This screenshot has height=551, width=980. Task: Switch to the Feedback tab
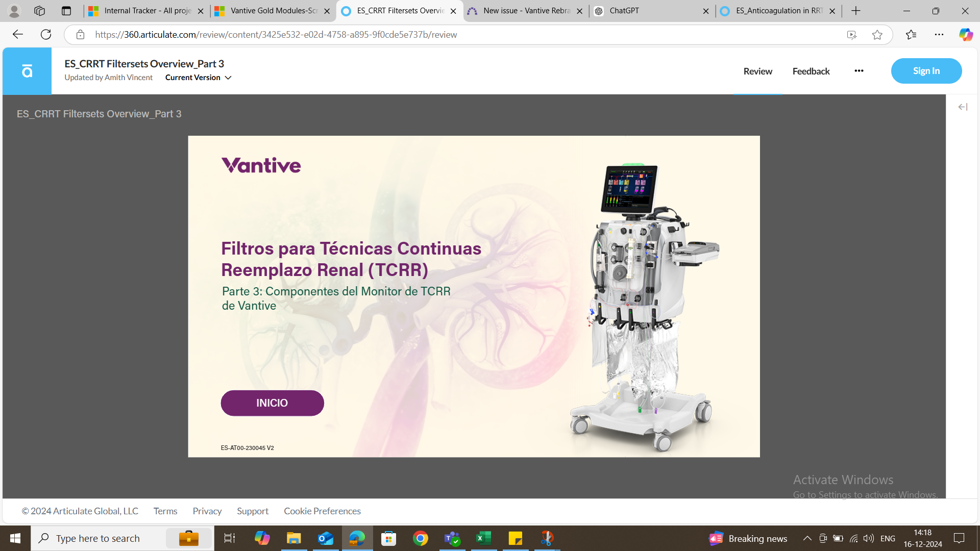[811, 71]
